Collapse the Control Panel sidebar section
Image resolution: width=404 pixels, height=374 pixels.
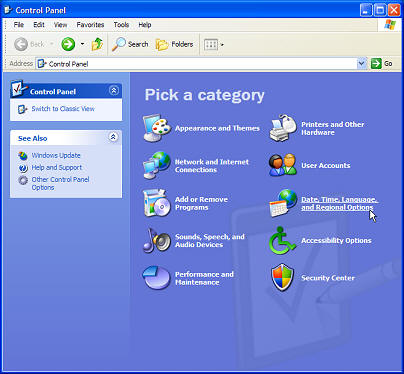(114, 91)
